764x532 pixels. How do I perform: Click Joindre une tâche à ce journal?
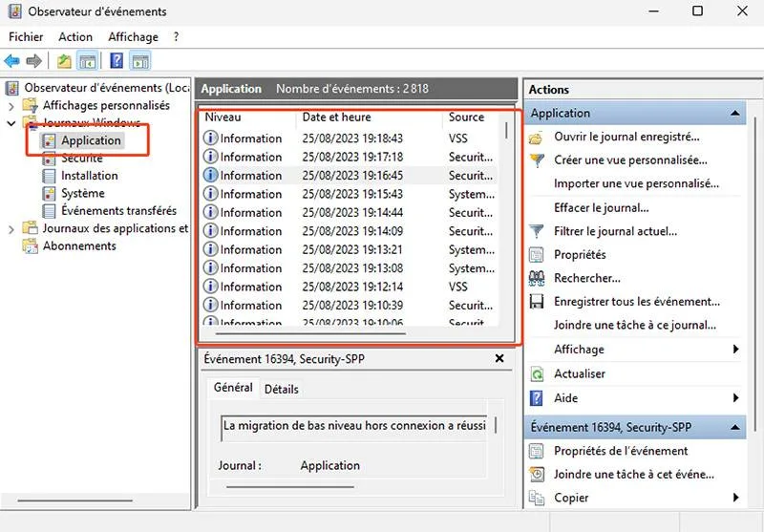click(635, 325)
